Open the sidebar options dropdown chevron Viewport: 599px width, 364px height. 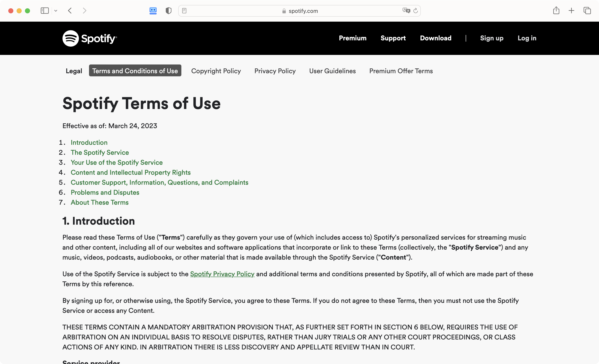pyautogui.click(x=56, y=11)
